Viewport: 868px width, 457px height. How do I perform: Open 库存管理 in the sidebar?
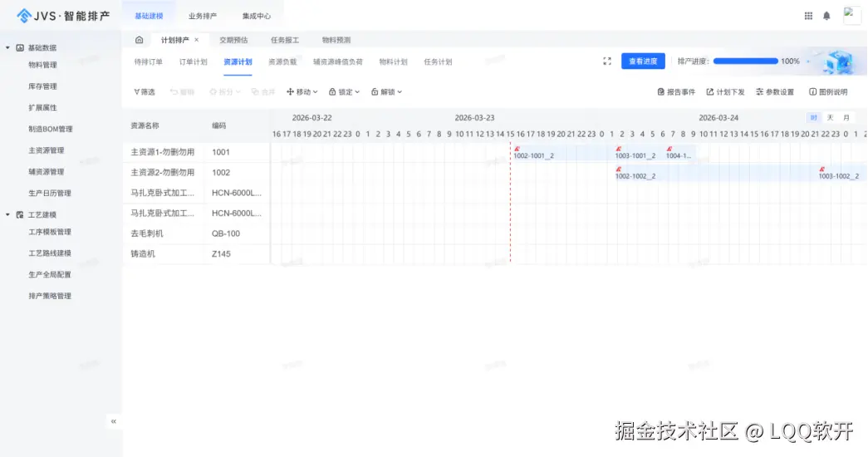[x=42, y=86]
